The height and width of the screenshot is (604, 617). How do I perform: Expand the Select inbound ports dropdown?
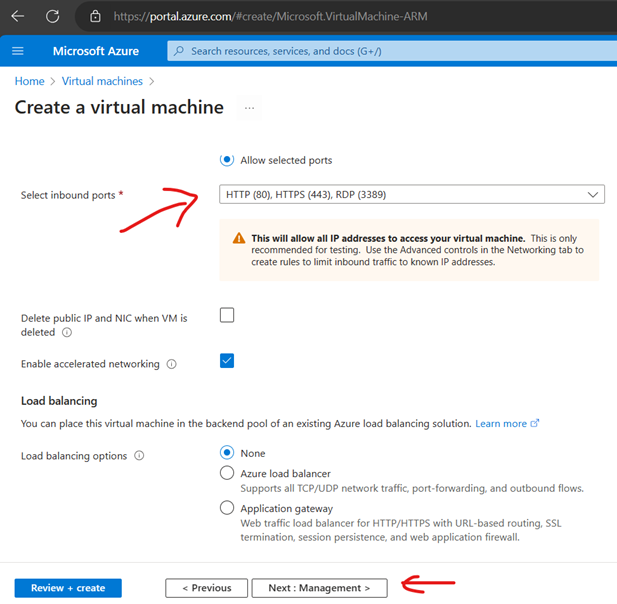[411, 194]
